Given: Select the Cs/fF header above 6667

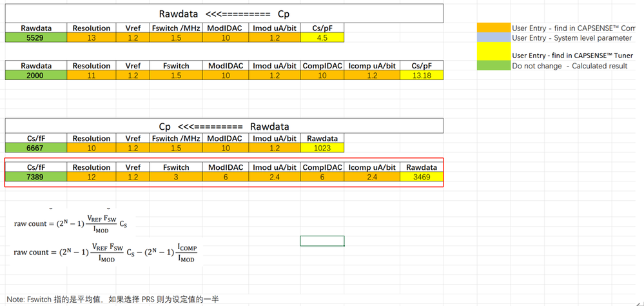Looking at the screenshot, I should 36,138.
